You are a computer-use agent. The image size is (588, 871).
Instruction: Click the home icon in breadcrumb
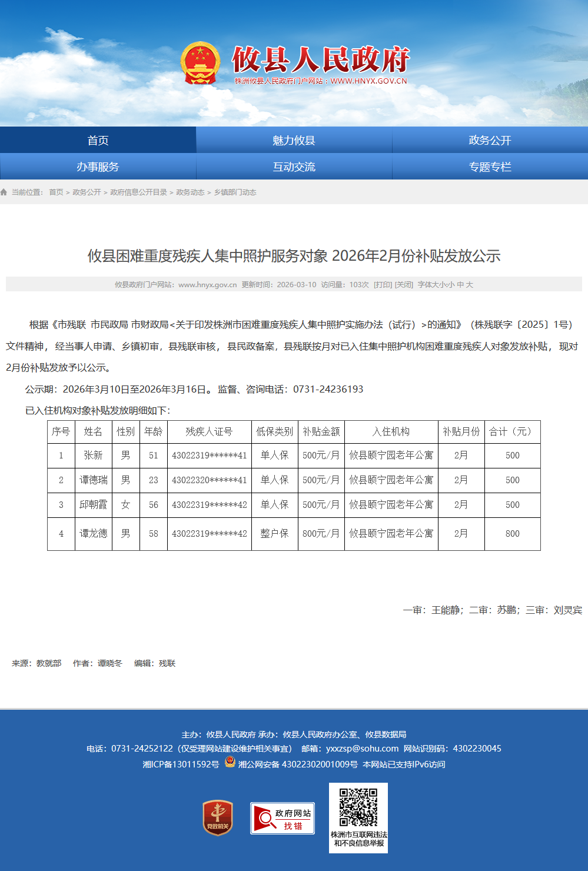[x=4, y=192]
